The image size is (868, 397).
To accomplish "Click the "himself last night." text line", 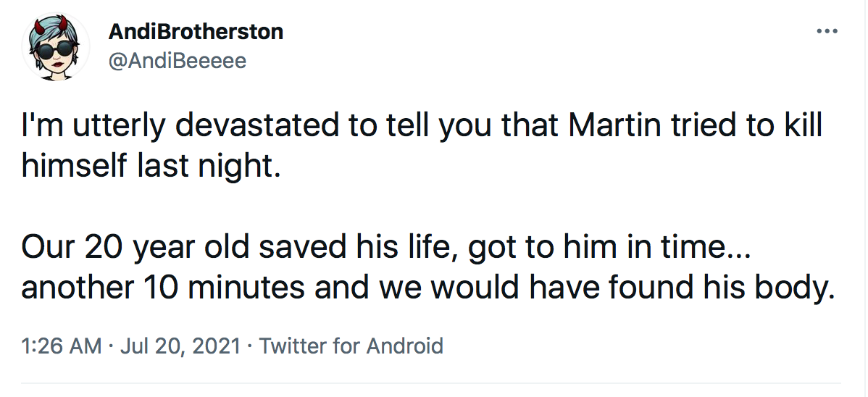I will 149,167.
